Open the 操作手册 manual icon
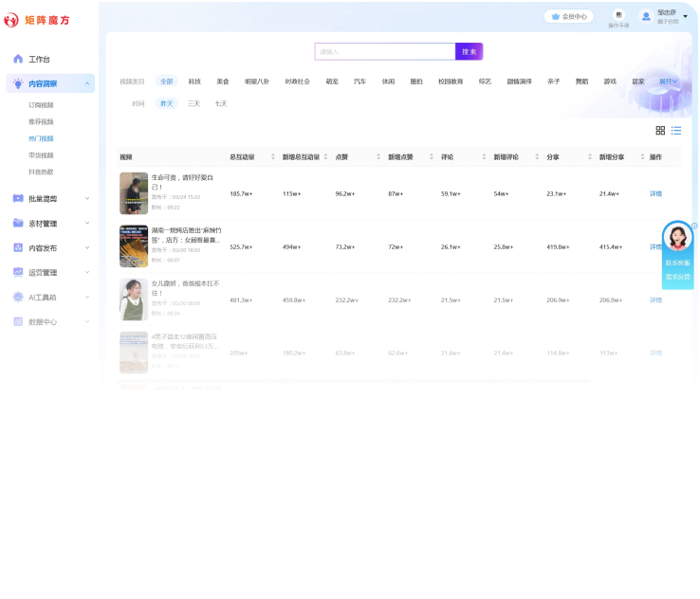The width and height of the screenshot is (700, 599). pyautogui.click(x=618, y=16)
